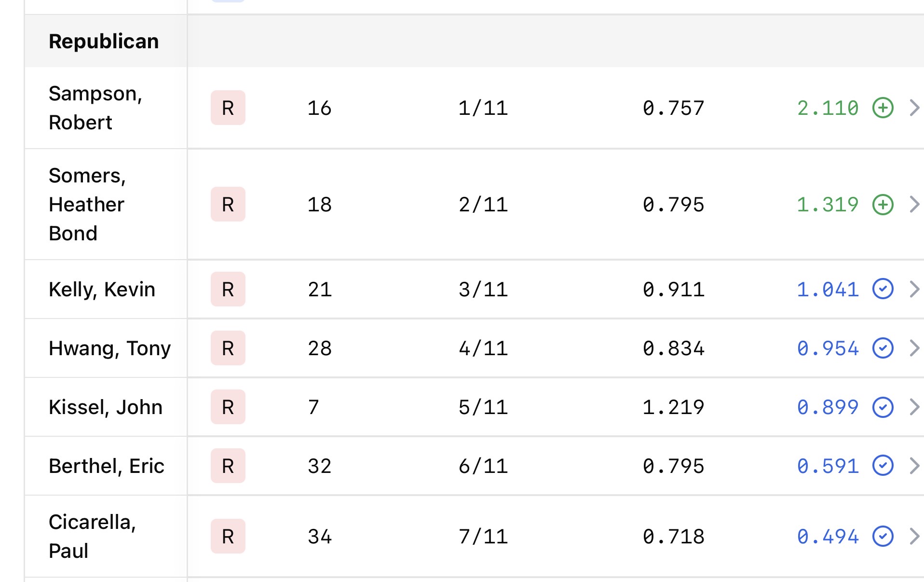This screenshot has width=924, height=582.
Task: Open Kissel, John row details chevron
Action: pos(914,407)
